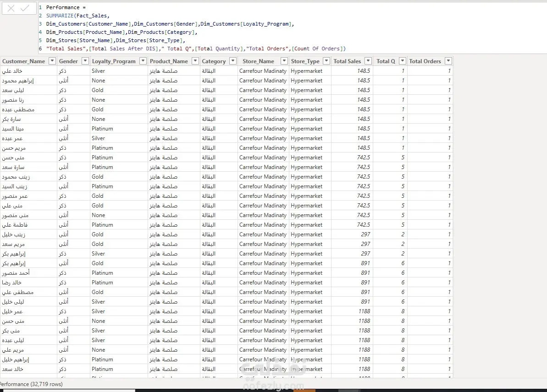547x392 pixels.
Task: Commit the formula with the checkmark icon
Action: pos(25,8)
